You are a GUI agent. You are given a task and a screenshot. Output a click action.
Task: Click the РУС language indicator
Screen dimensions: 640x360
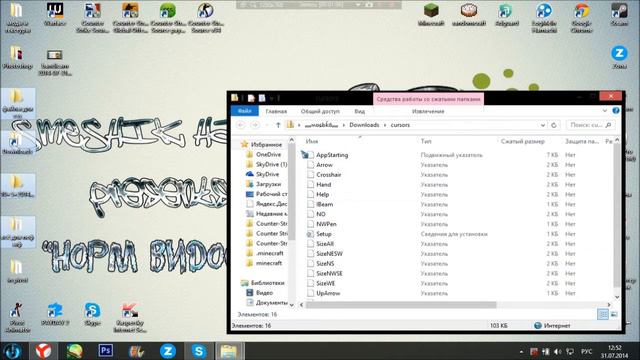click(x=586, y=351)
